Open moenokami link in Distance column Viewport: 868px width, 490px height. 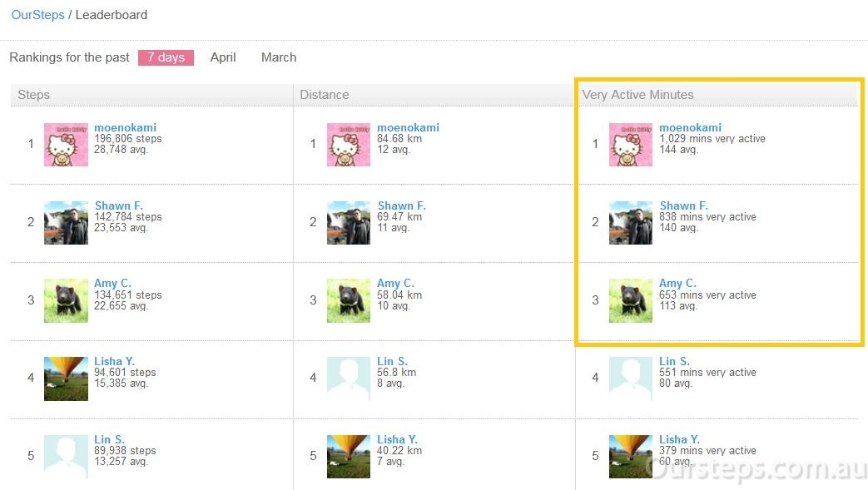(408, 127)
